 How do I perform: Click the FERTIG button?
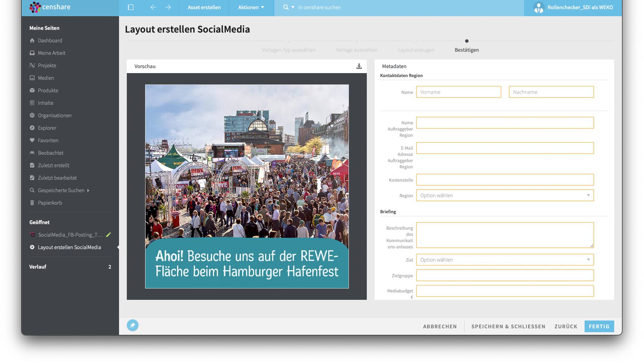[599, 327]
